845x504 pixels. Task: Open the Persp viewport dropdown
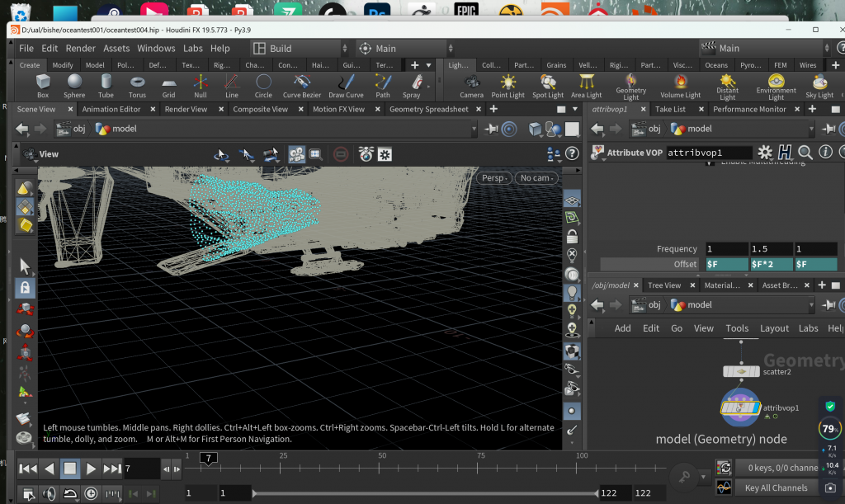pos(495,177)
